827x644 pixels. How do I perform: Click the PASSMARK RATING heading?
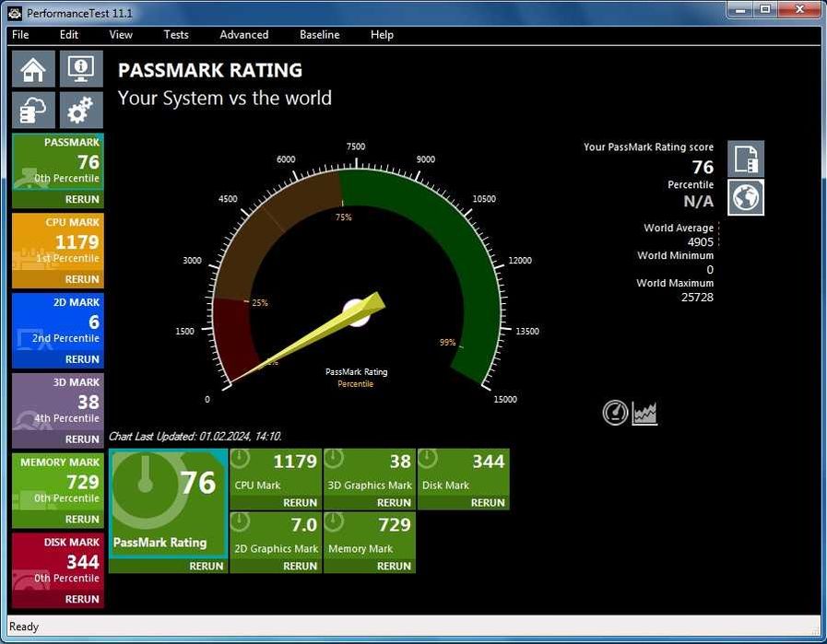(210, 70)
